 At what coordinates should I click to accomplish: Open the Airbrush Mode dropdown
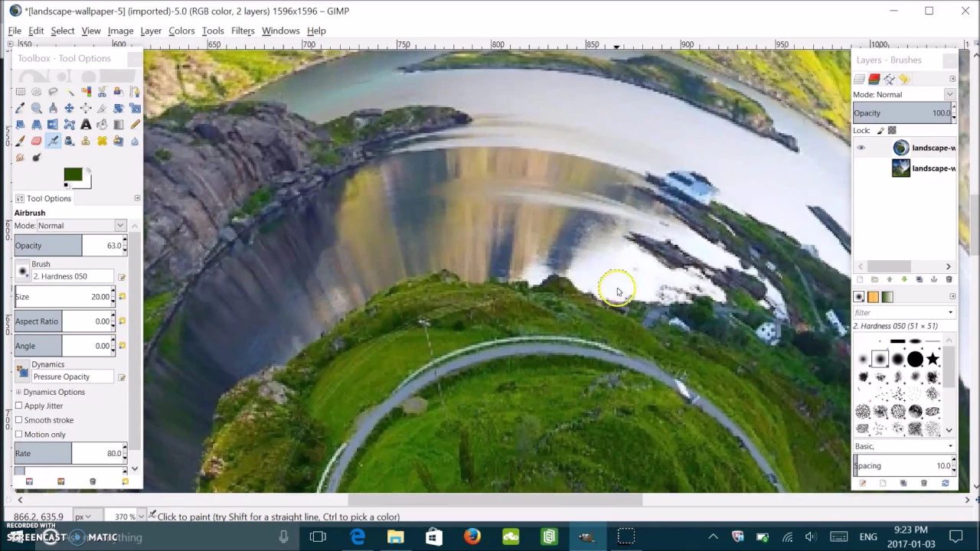coord(120,226)
